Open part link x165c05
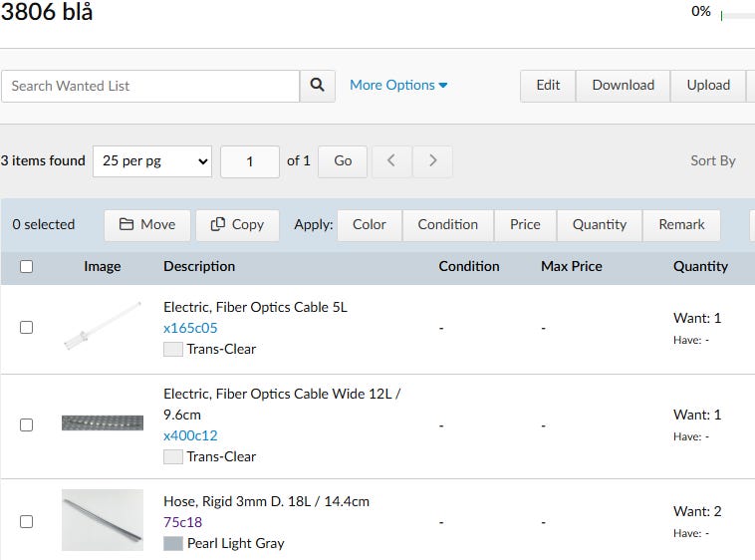This screenshot has height=560, width=755. 190,328
